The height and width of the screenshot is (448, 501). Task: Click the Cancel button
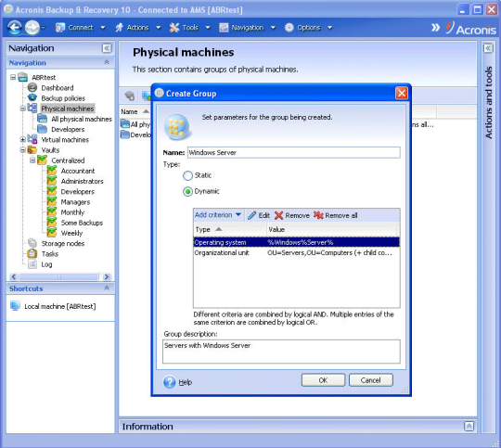click(x=370, y=380)
